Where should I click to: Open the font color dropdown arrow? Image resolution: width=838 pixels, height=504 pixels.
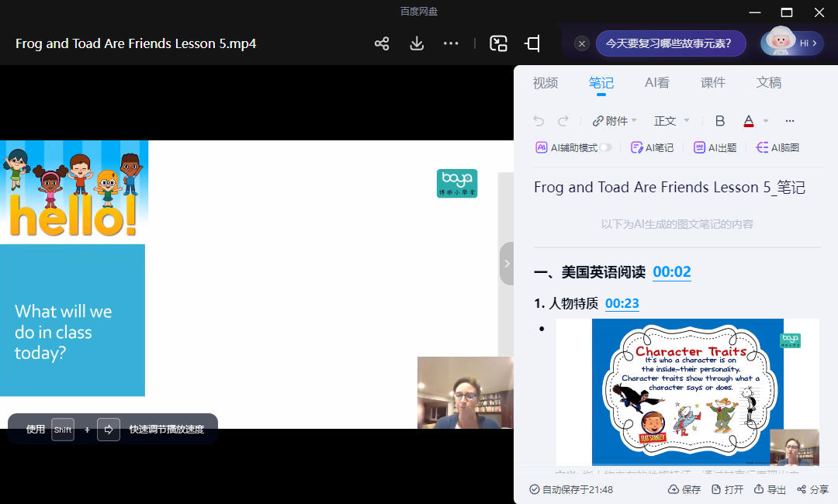(x=766, y=121)
